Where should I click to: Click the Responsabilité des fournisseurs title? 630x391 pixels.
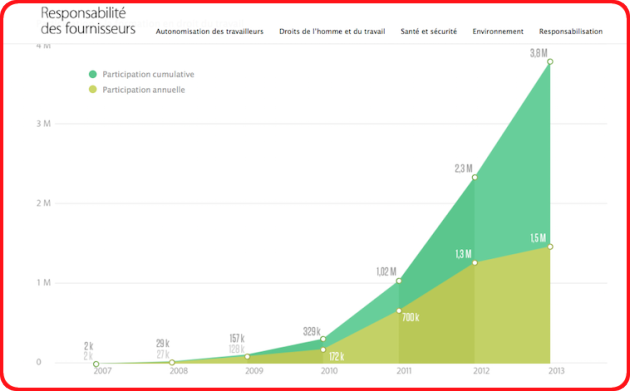coord(88,21)
